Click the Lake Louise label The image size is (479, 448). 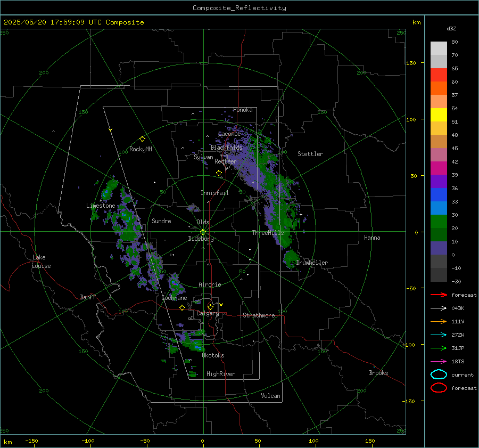(41, 262)
